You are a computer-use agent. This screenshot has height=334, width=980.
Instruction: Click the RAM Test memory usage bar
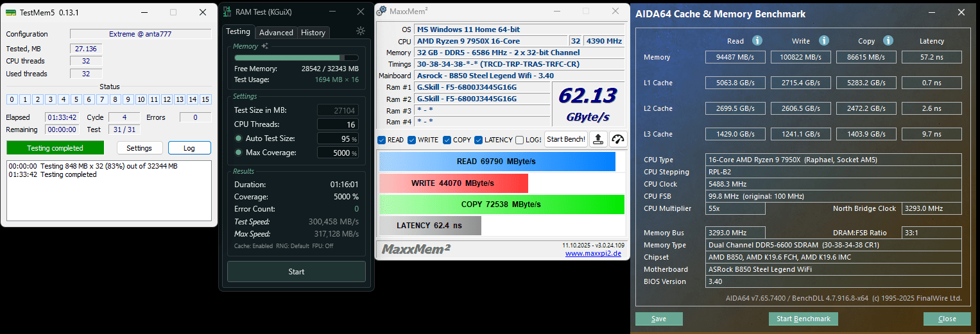click(297, 58)
